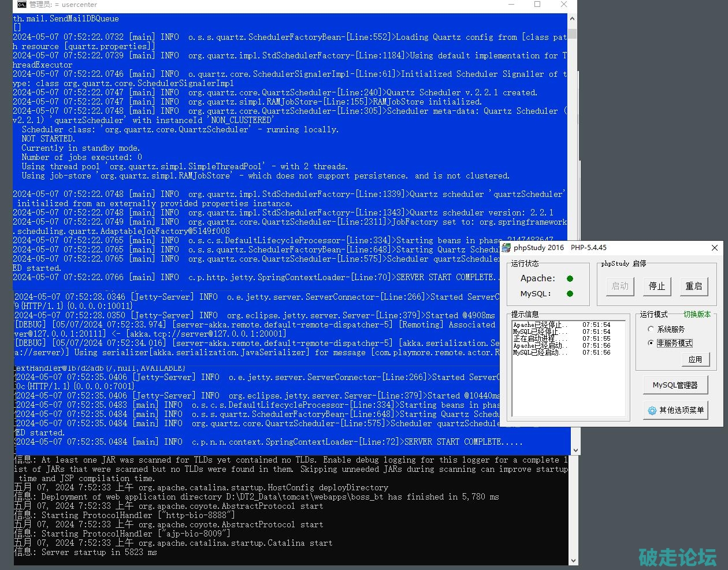Click the 切换版本 switch version link
The image size is (728, 570).
click(x=697, y=315)
